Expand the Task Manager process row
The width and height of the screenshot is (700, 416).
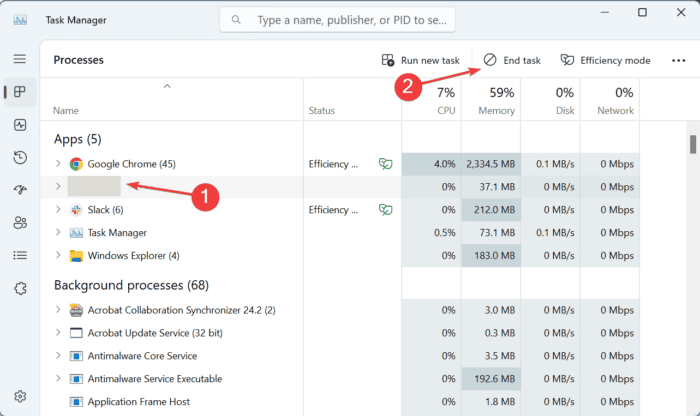point(58,232)
